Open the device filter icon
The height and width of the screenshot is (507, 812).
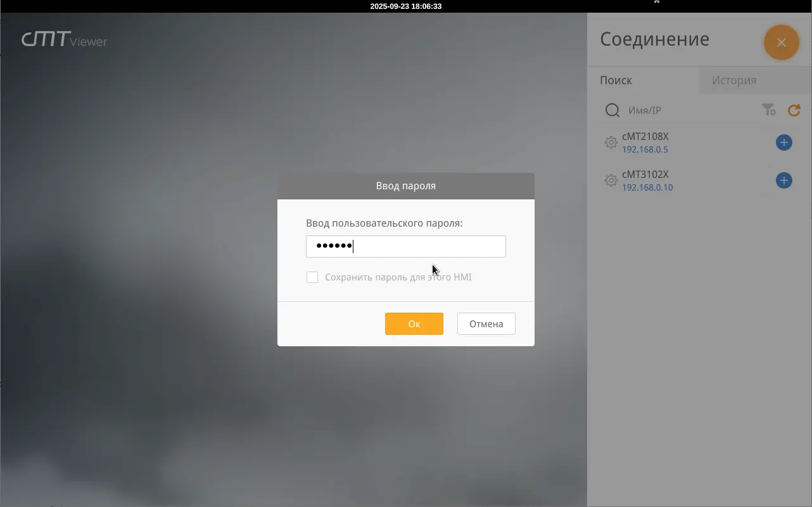click(768, 110)
